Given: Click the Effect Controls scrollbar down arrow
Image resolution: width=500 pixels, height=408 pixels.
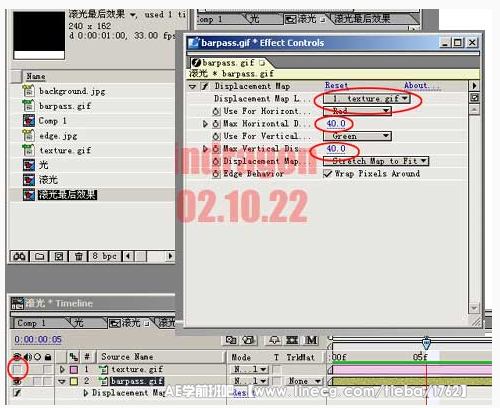Looking at the screenshot, I should click(x=474, y=308).
